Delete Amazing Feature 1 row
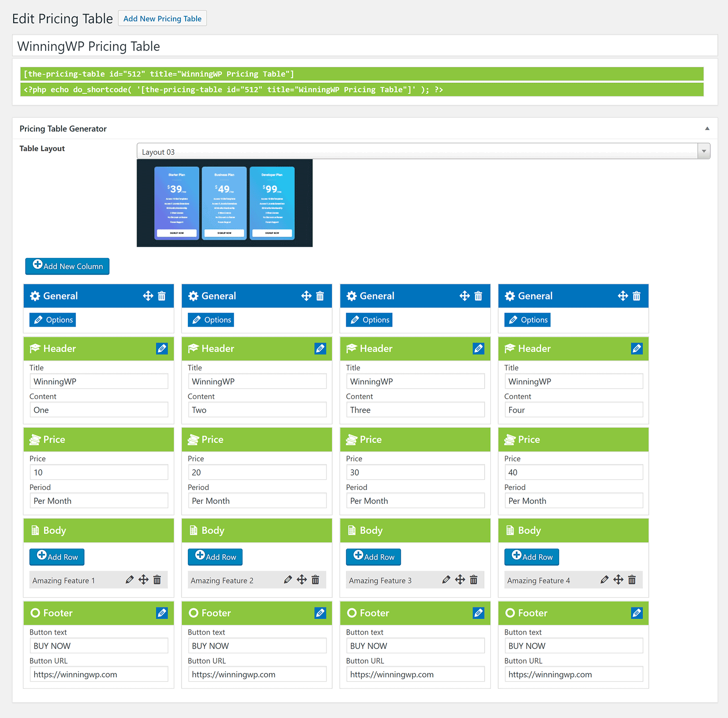 (x=157, y=580)
